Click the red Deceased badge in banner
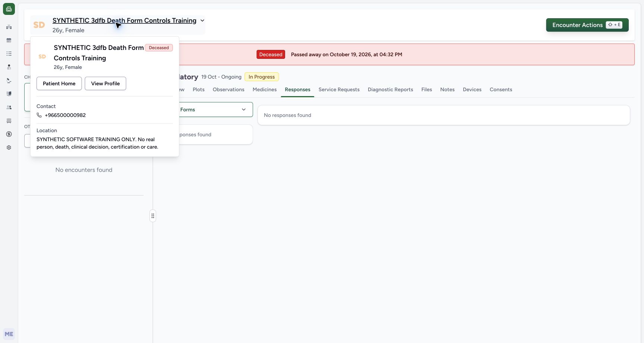 pyautogui.click(x=271, y=54)
